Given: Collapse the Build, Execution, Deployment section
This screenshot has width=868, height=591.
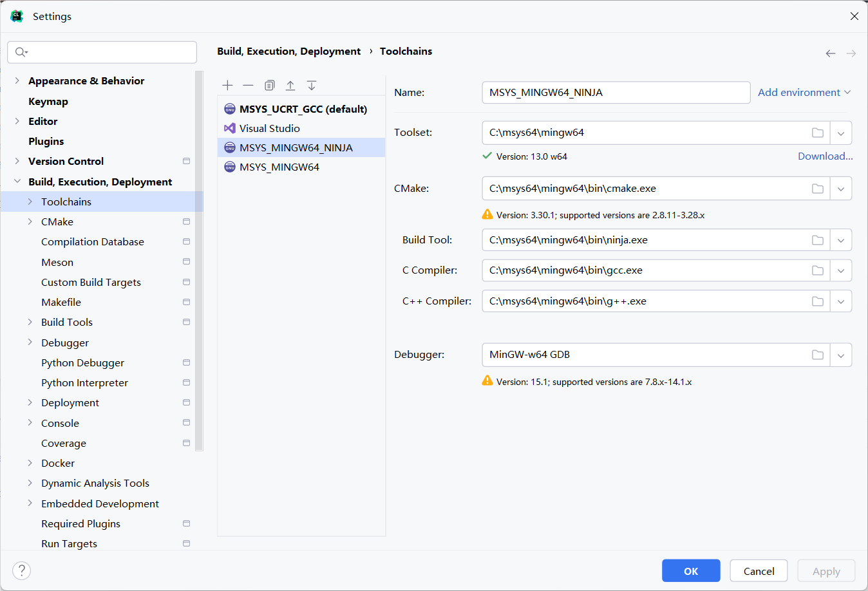Looking at the screenshot, I should (x=17, y=182).
